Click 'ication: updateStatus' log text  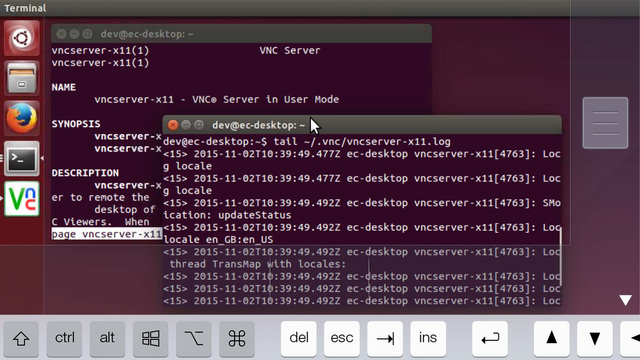[227, 215]
